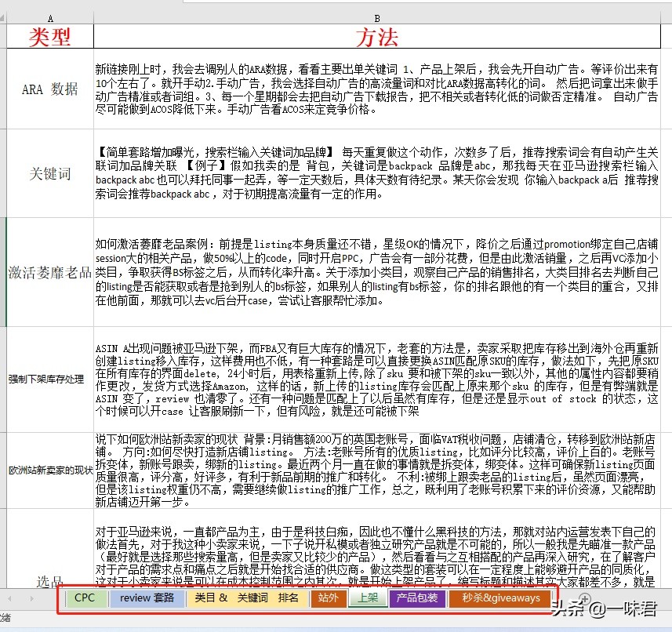Click the next sheet scroll arrow
672x632 pixels.
point(31,598)
